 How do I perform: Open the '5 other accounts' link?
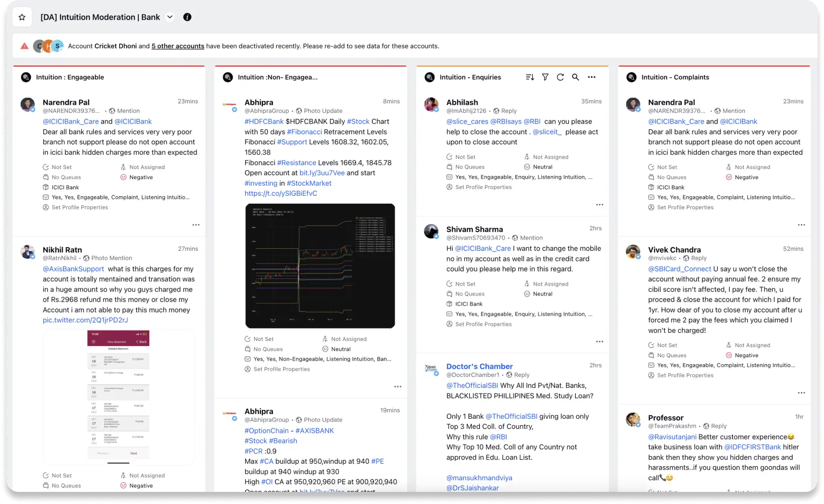[x=178, y=46]
